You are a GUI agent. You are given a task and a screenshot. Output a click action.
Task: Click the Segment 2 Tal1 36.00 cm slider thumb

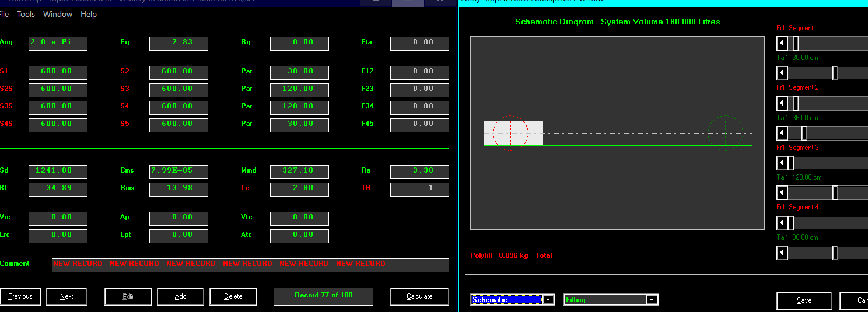(804, 133)
